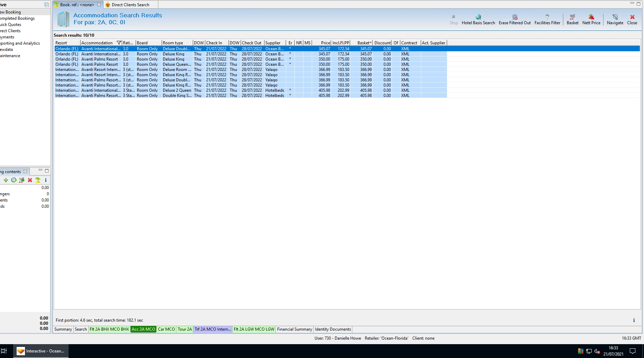The height and width of the screenshot is (358, 644).
Task: Sort results by the Basket column
Action: pos(362,43)
